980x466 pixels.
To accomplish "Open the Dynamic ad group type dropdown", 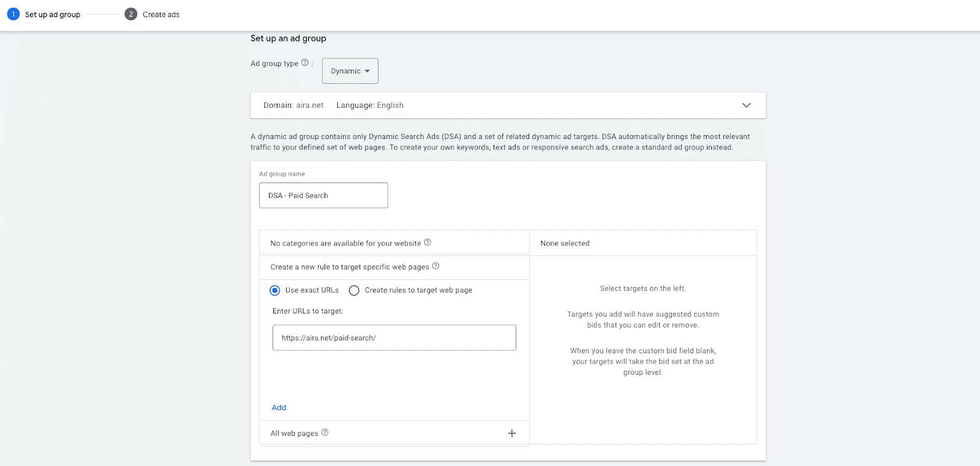I will pyautogui.click(x=350, y=71).
